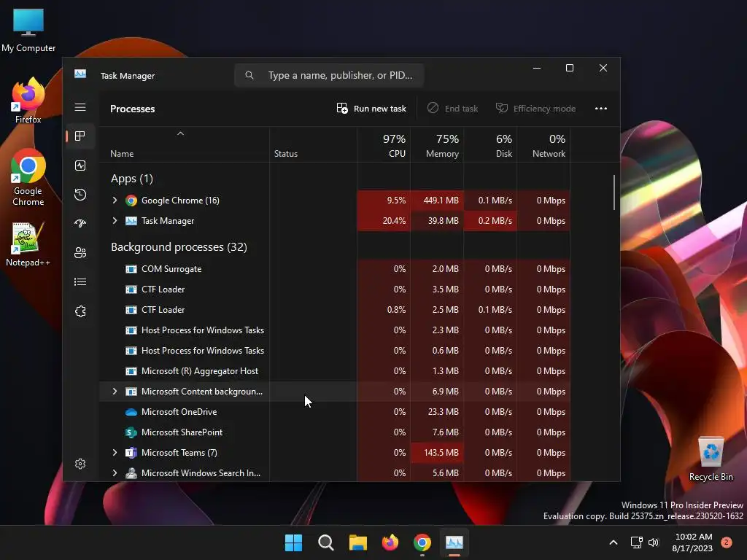
Task: Open Google Chrome from the taskbar
Action: coord(422,542)
